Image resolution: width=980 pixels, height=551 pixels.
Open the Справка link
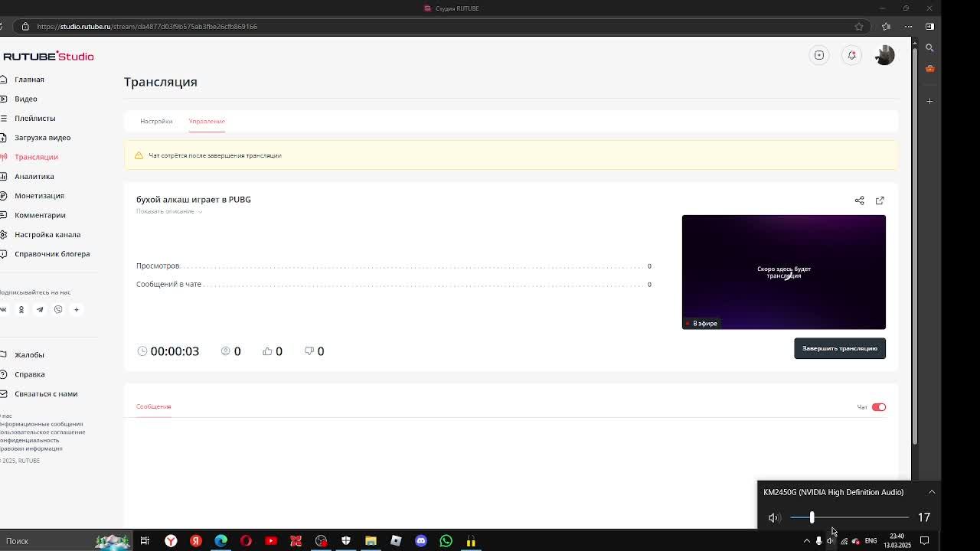(29, 374)
